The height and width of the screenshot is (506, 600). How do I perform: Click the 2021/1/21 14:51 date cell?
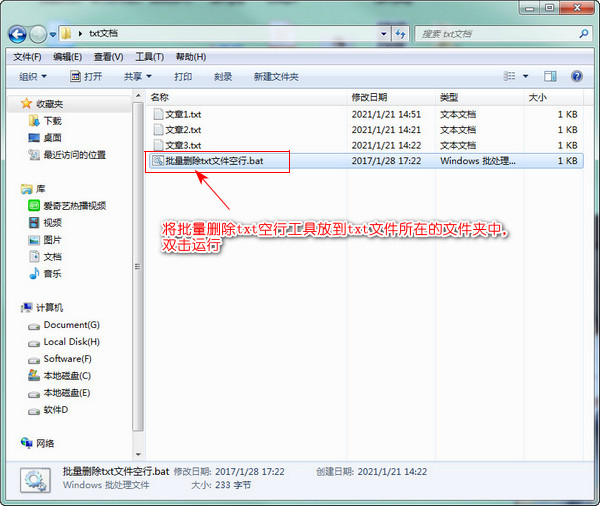[386, 114]
